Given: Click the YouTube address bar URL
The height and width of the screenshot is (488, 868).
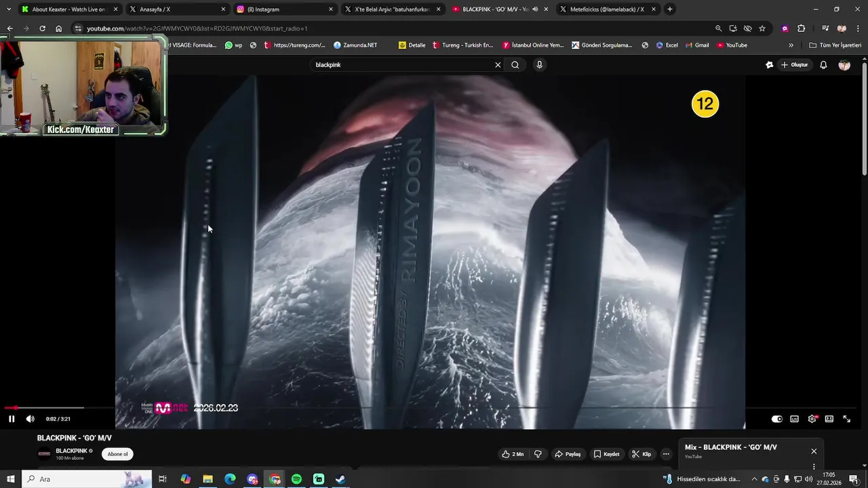Looking at the screenshot, I should pos(197,28).
